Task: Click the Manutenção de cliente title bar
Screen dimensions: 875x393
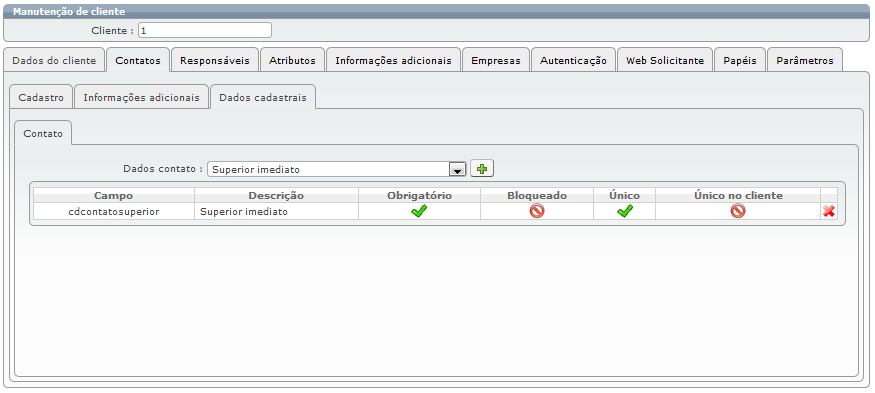Action: click(x=437, y=12)
